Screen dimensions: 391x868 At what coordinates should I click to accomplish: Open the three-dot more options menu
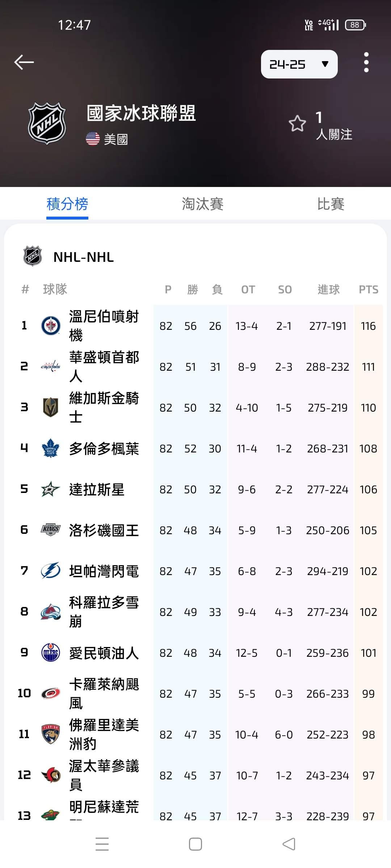[366, 62]
